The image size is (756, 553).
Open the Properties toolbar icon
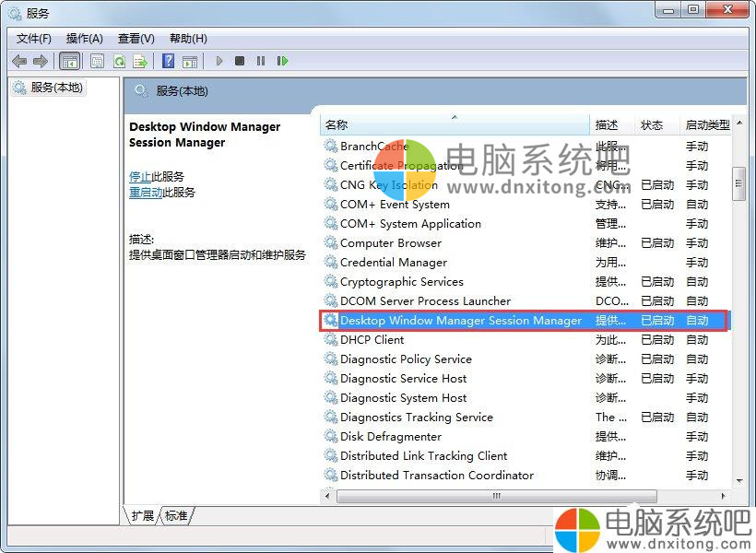[97, 61]
